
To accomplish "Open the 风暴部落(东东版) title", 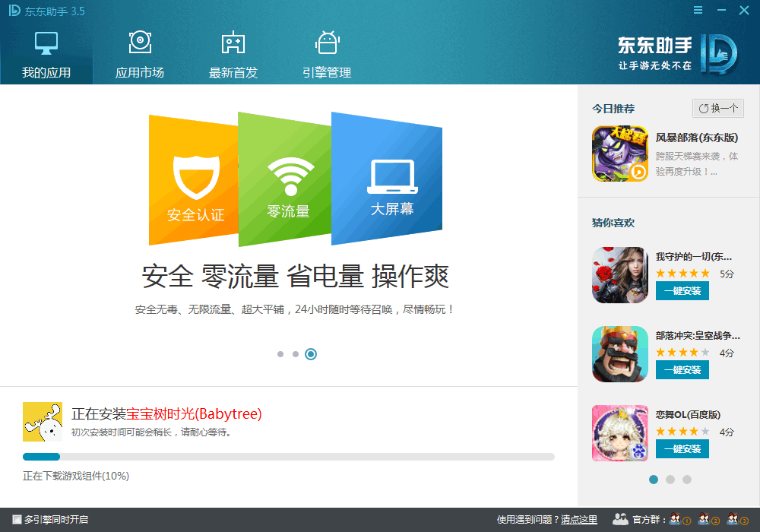I will tap(696, 138).
